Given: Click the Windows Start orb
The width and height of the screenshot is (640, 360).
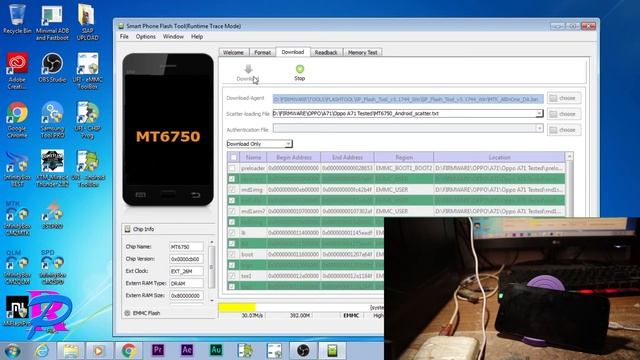Looking at the screenshot, I should (x=12, y=351).
